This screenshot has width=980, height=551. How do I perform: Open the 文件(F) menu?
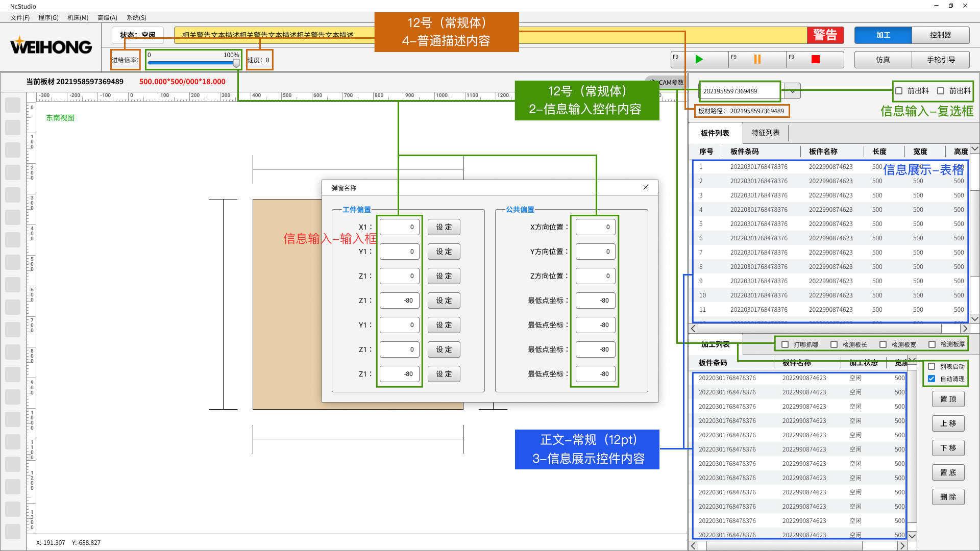click(x=20, y=17)
